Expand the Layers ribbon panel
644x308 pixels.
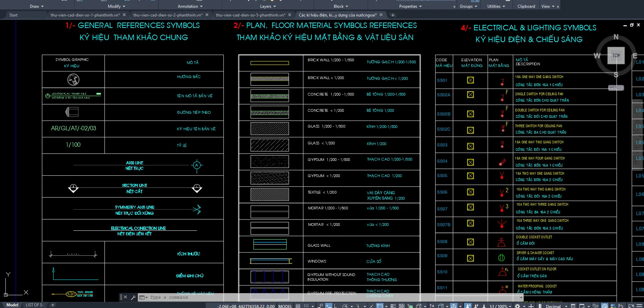(x=268, y=6)
